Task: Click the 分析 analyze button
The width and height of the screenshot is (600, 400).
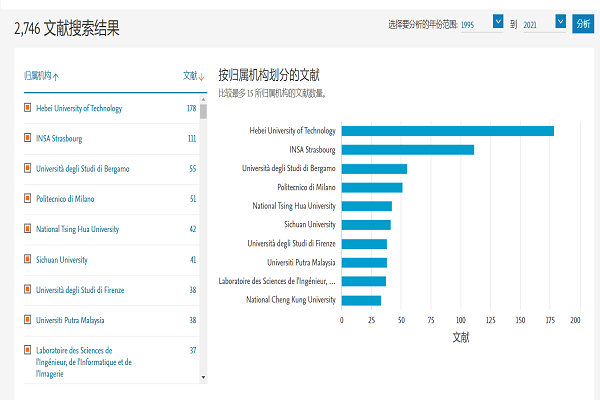Action: coord(583,24)
